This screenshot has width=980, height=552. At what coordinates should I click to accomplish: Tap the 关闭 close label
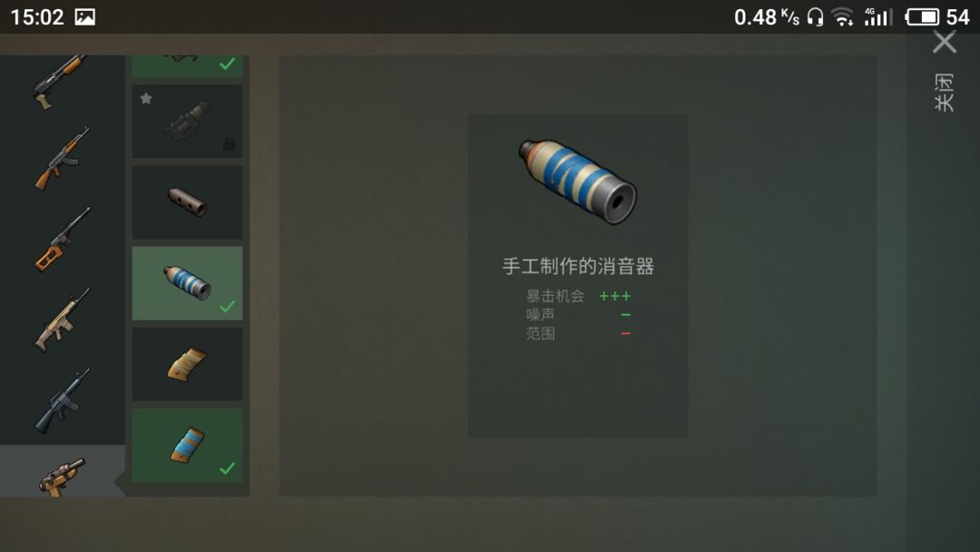tap(945, 93)
